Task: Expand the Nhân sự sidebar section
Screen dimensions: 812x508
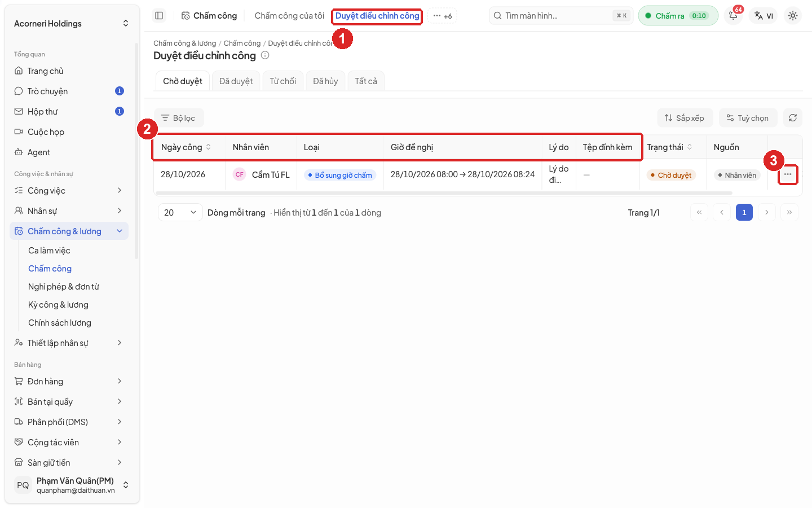Action: (x=69, y=211)
